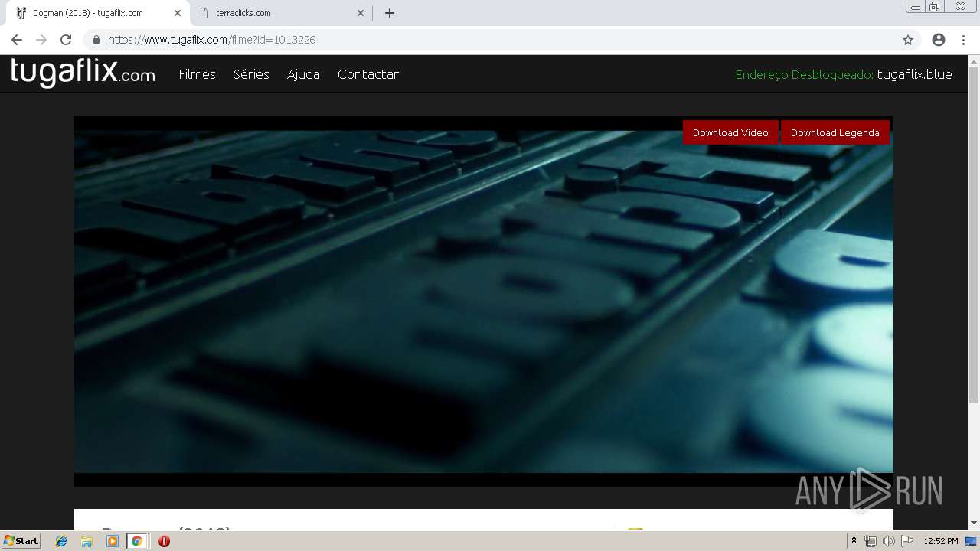Go back using the browser back arrow
The image size is (980, 551).
[17, 40]
